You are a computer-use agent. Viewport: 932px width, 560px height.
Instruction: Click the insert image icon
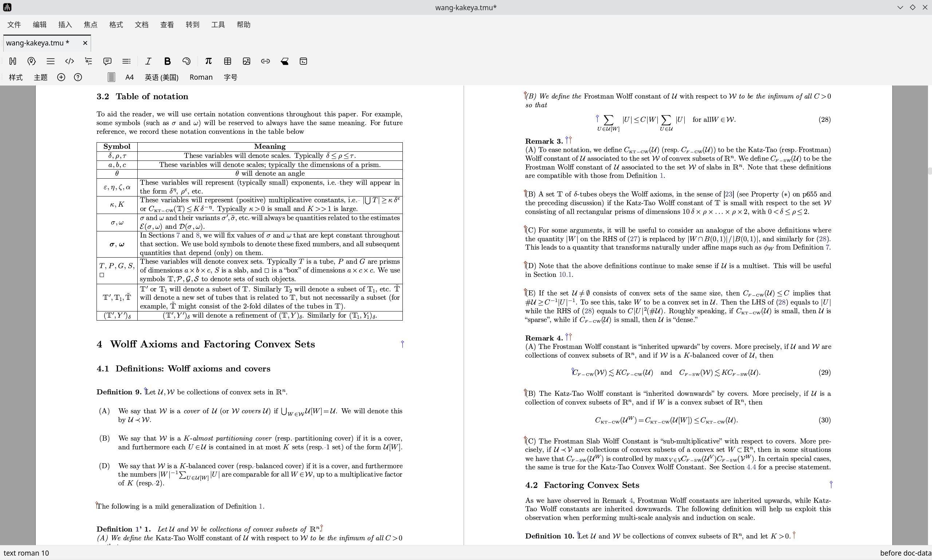(x=247, y=61)
